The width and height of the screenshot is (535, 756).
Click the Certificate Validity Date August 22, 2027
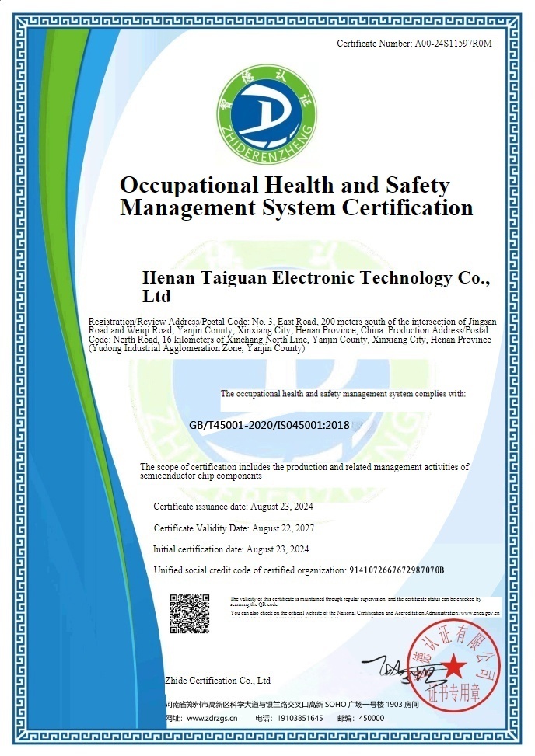pyautogui.click(x=233, y=528)
